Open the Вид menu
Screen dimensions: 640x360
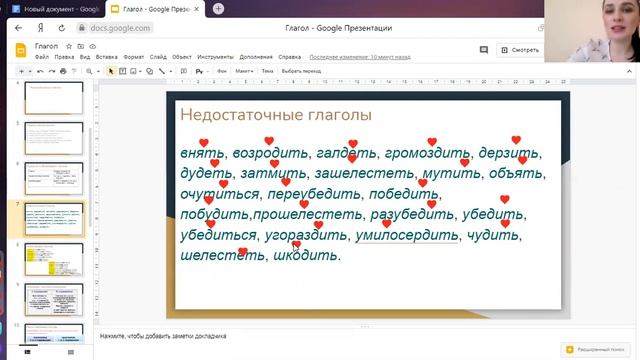(84, 57)
